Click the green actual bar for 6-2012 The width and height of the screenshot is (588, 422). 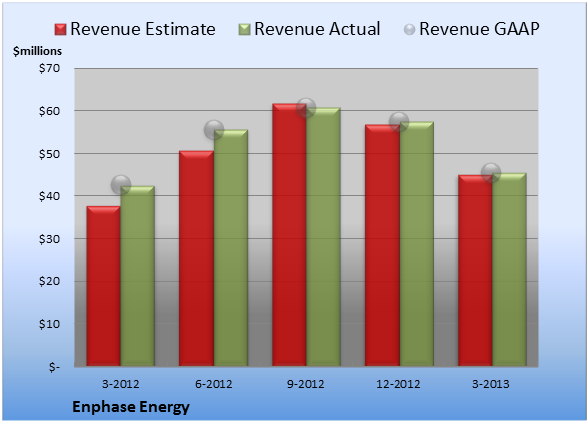[x=231, y=248]
